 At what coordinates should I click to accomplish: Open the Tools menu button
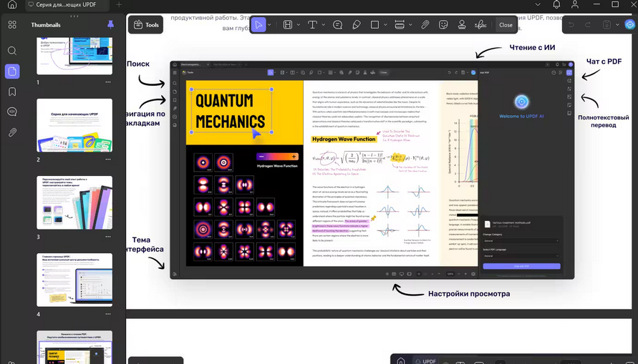145,24
